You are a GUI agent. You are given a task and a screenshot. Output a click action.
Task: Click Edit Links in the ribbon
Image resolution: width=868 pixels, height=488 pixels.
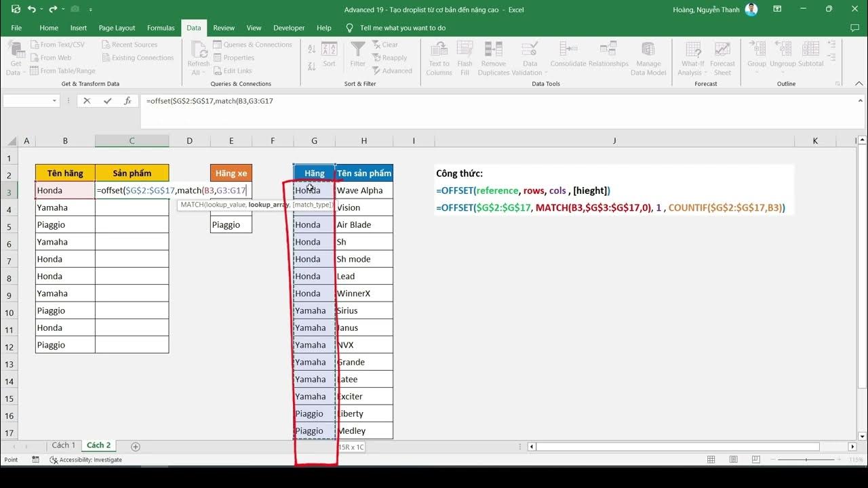coord(233,70)
